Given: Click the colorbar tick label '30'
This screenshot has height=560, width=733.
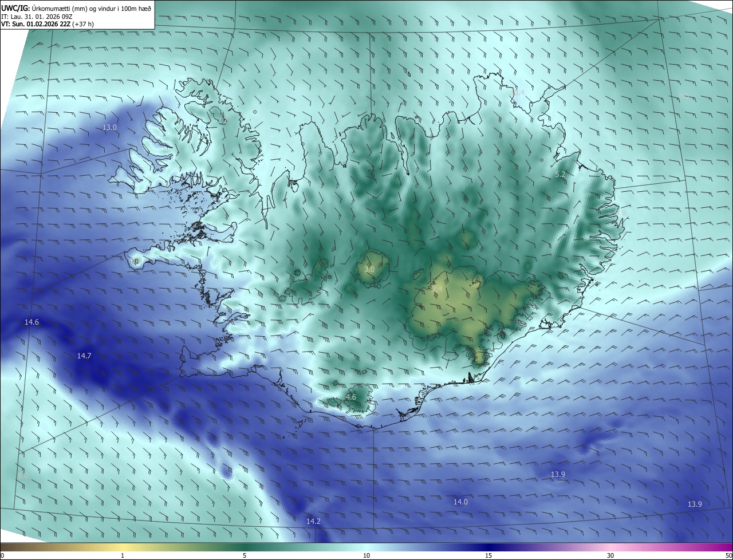Looking at the screenshot, I should (x=610, y=555).
